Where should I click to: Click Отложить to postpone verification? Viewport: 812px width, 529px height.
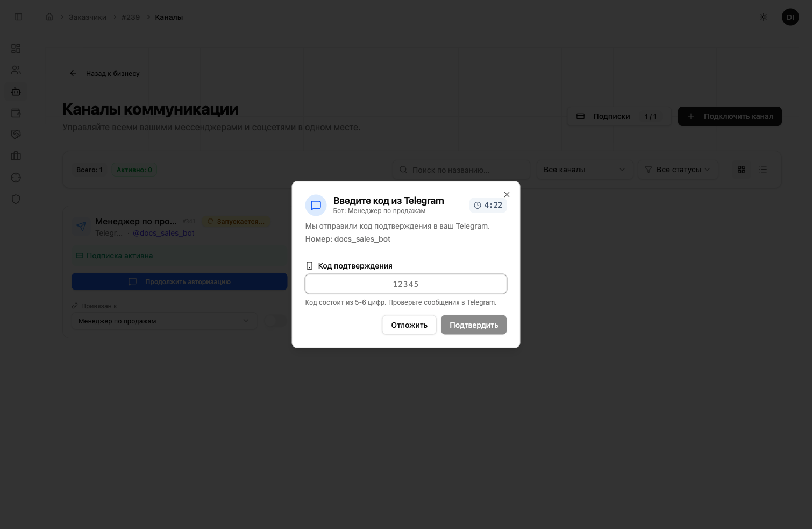tap(409, 325)
